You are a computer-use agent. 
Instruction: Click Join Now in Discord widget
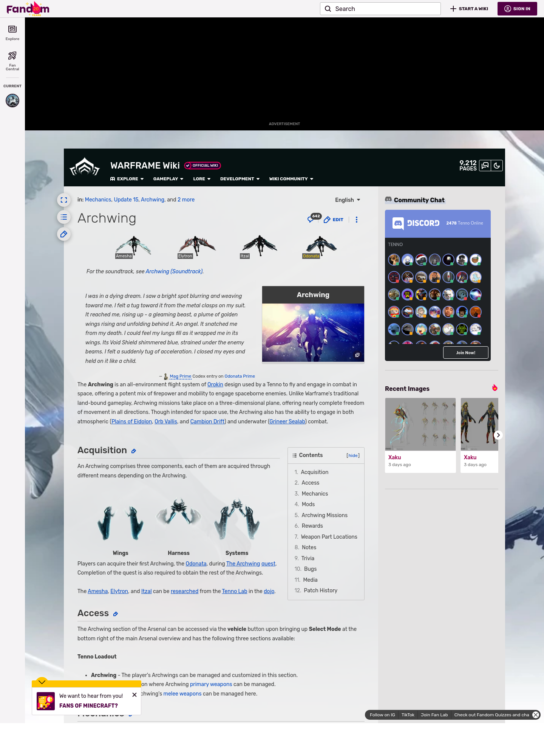coord(465,353)
